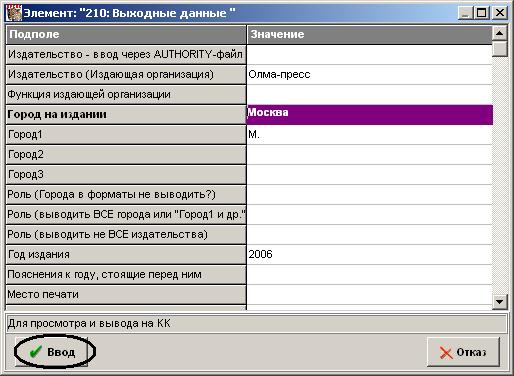The width and height of the screenshot is (514, 376).
Task: Select the highlighted Москва value cell
Action: [x=369, y=114]
